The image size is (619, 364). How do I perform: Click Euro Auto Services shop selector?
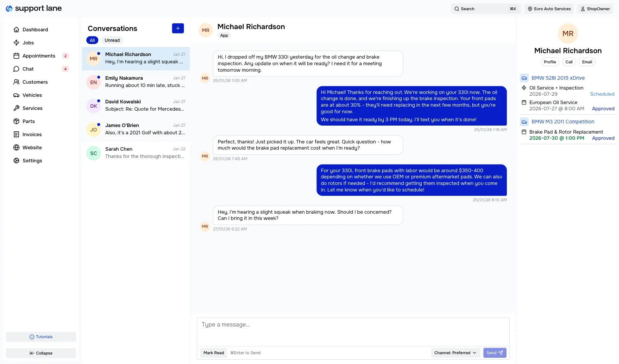click(549, 9)
